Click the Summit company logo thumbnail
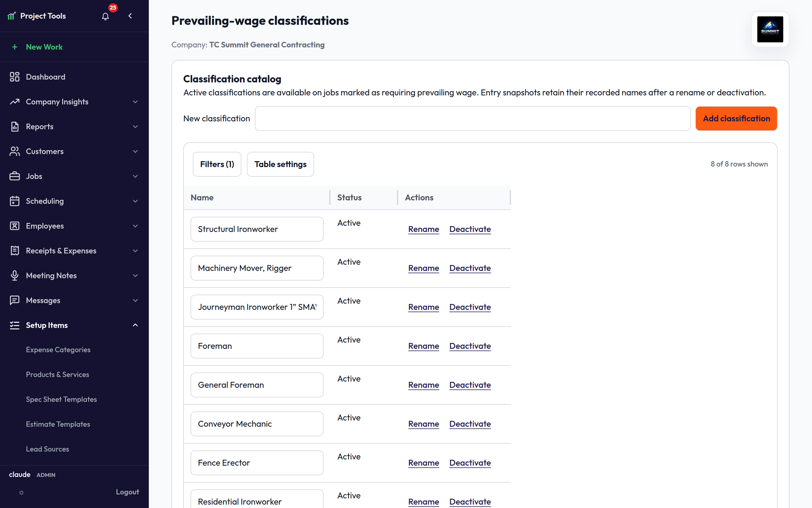The height and width of the screenshot is (508, 812). point(770,29)
